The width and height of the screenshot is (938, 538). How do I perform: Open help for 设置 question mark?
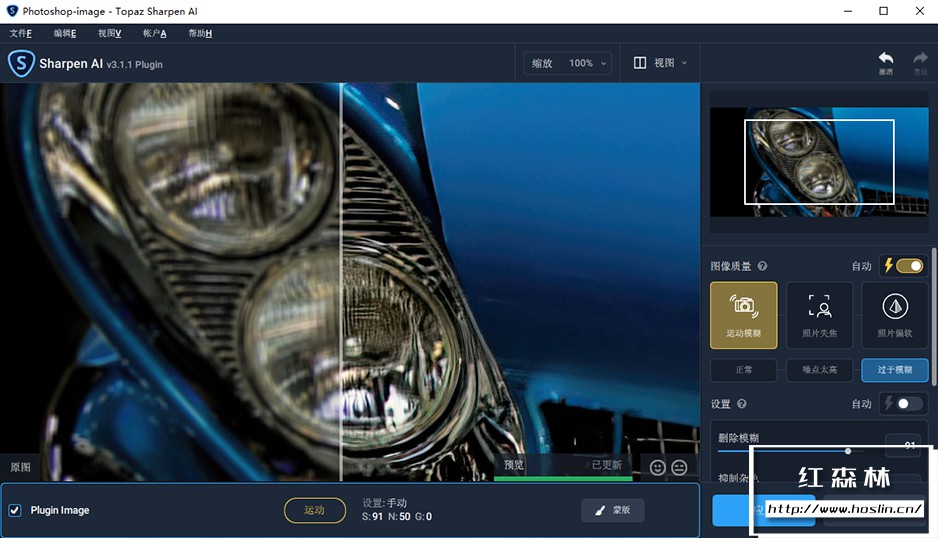742,403
